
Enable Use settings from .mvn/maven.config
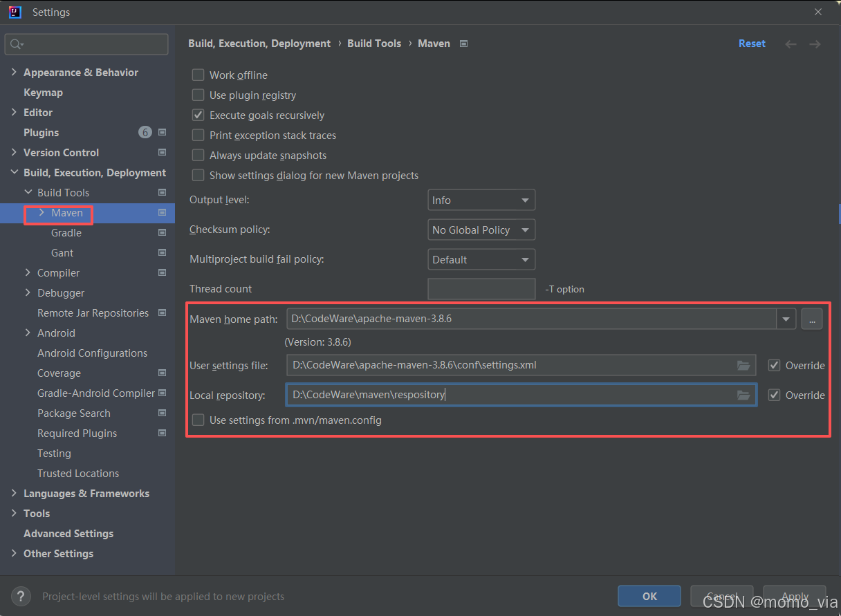click(x=198, y=420)
